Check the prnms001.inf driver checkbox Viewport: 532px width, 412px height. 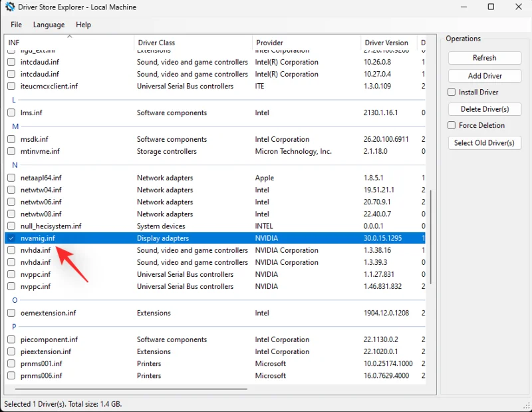[11, 363]
